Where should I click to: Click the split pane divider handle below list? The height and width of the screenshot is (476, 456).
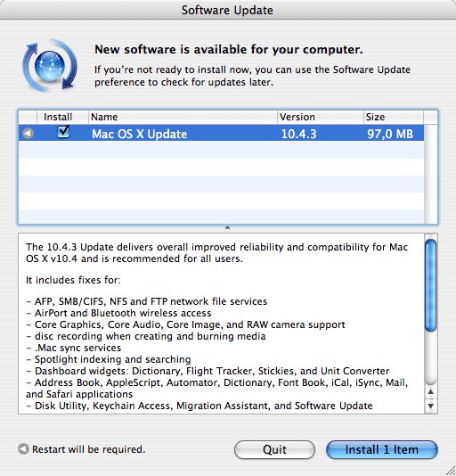point(227,228)
